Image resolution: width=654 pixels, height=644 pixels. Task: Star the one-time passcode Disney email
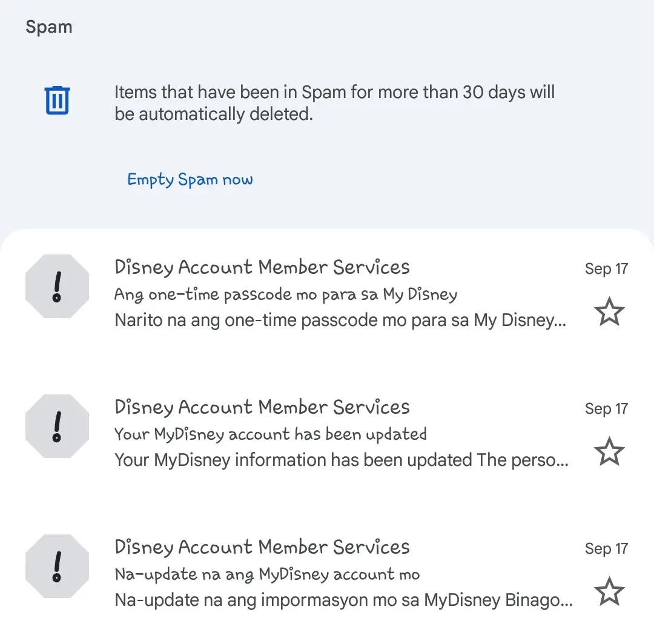coord(609,311)
